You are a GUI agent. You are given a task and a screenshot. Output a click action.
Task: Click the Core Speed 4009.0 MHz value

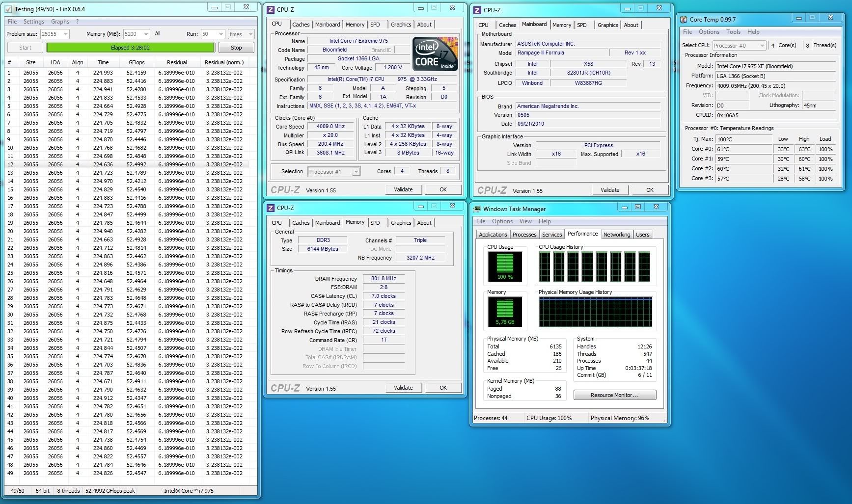331,126
